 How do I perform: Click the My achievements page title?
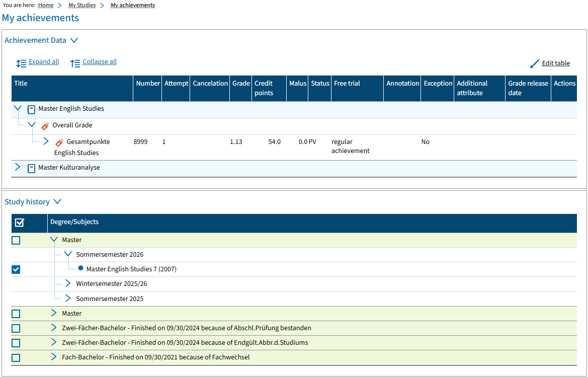(41, 18)
